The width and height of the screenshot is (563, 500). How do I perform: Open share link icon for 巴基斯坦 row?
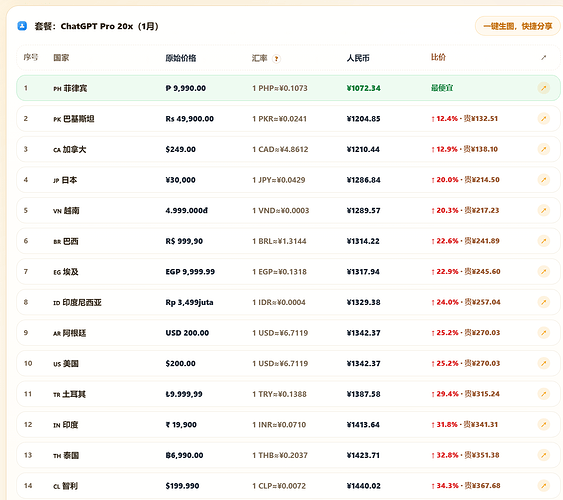544,118
